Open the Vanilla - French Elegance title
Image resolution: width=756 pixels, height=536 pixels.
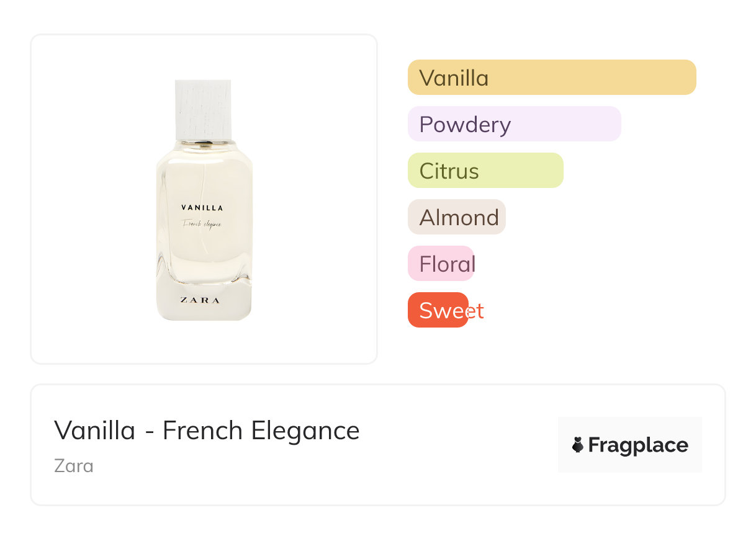[x=207, y=430]
